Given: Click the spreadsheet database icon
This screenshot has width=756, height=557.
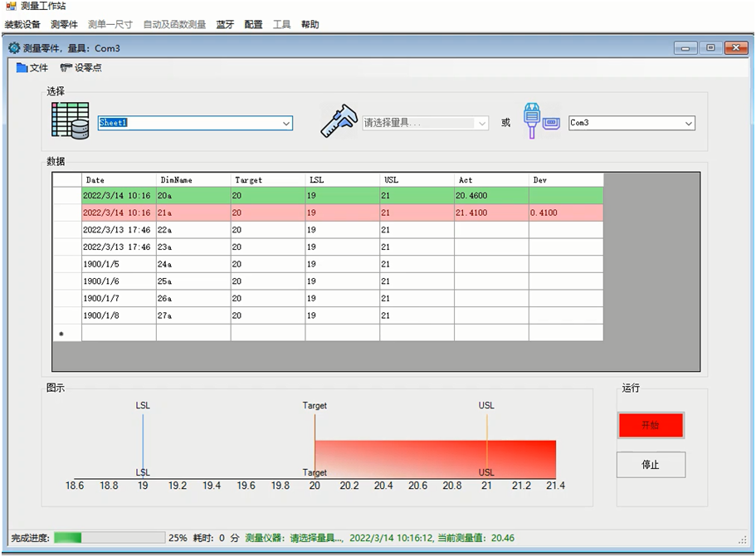Looking at the screenshot, I should [x=70, y=121].
